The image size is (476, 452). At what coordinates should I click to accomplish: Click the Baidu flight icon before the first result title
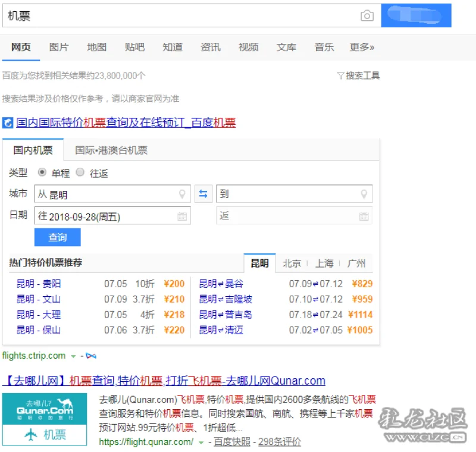8,123
